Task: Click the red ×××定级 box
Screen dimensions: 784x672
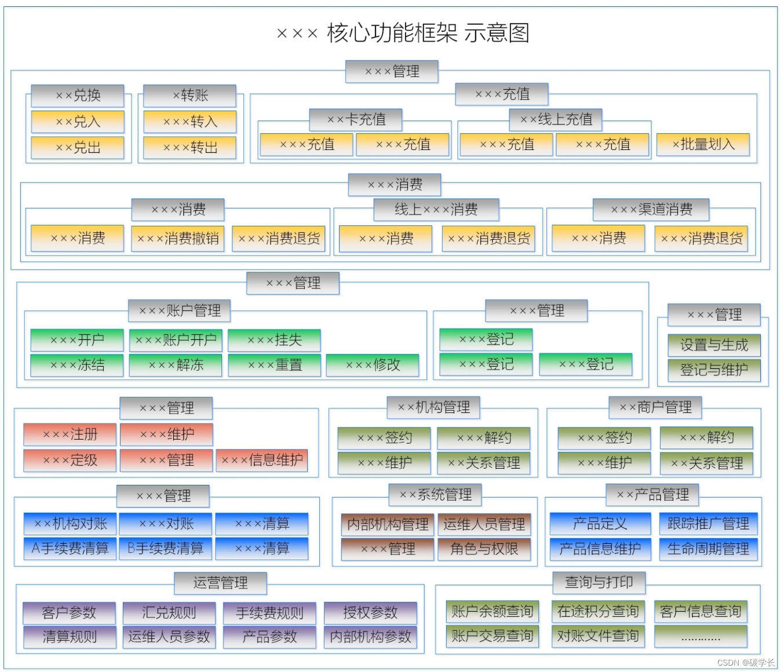Action: 70,461
